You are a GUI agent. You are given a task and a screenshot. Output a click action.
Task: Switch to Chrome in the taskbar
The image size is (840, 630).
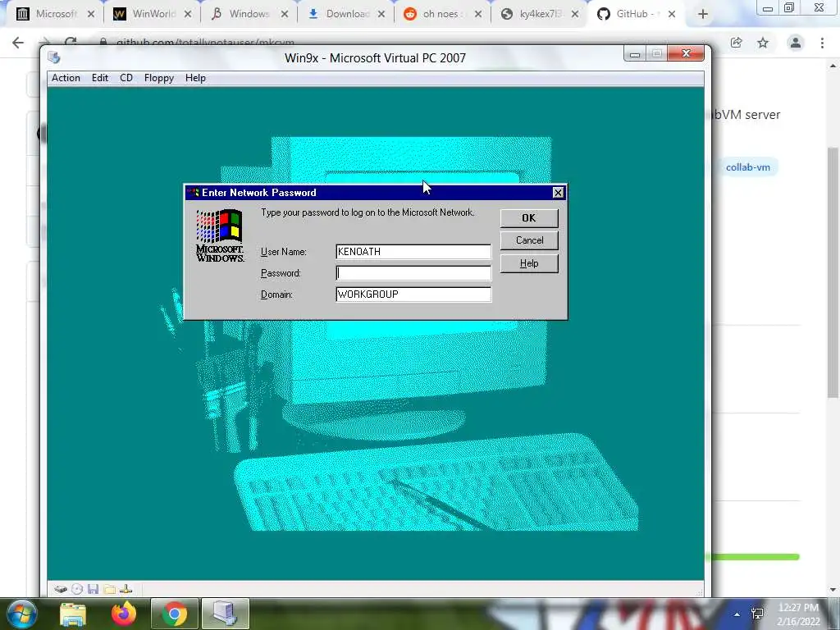click(x=174, y=614)
